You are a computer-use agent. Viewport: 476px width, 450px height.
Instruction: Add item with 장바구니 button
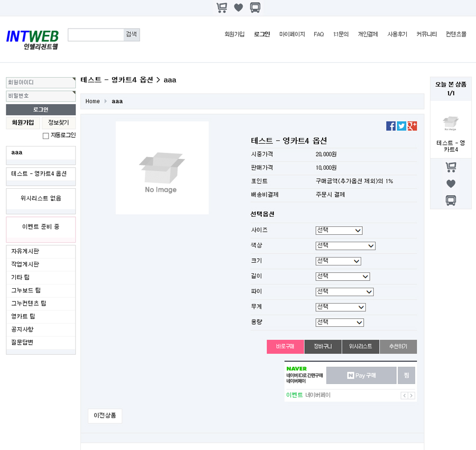[323, 347]
